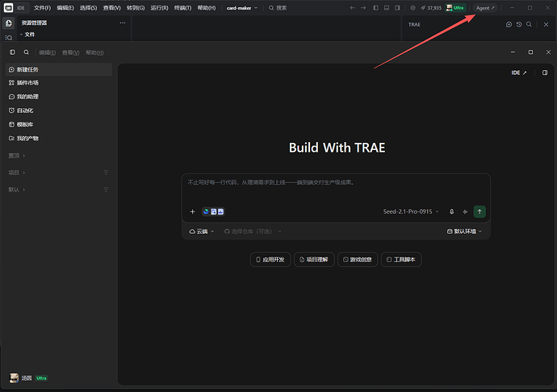Open the 文件(F) menu in IDE window
This screenshot has width=557, height=392.
click(42, 8)
